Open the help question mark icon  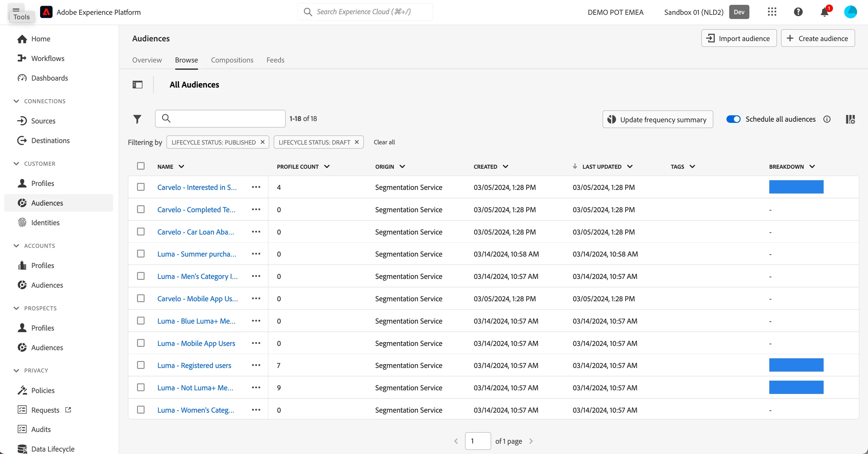(798, 12)
